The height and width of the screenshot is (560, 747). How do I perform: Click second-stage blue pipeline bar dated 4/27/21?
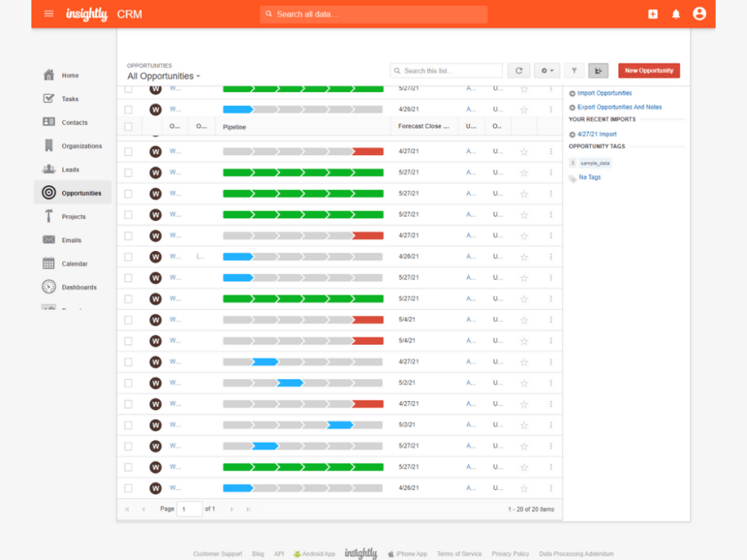click(303, 362)
